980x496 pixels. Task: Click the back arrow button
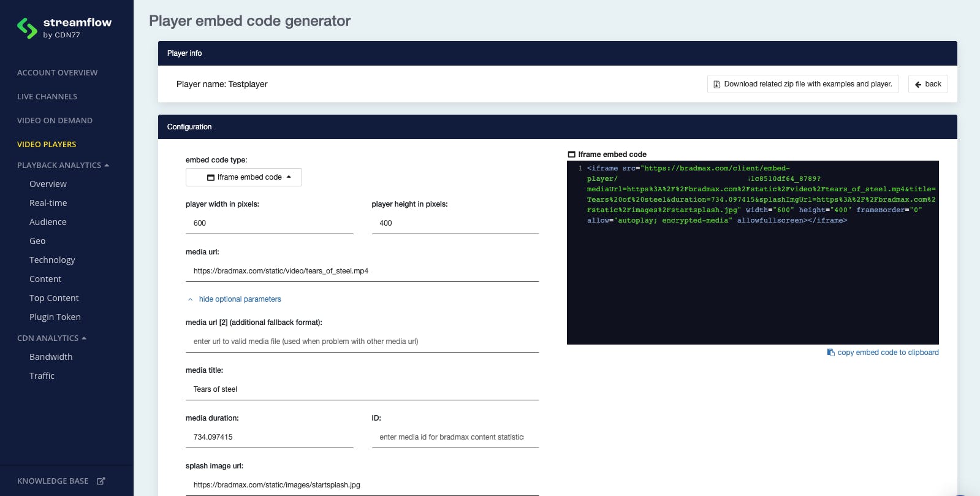[927, 84]
